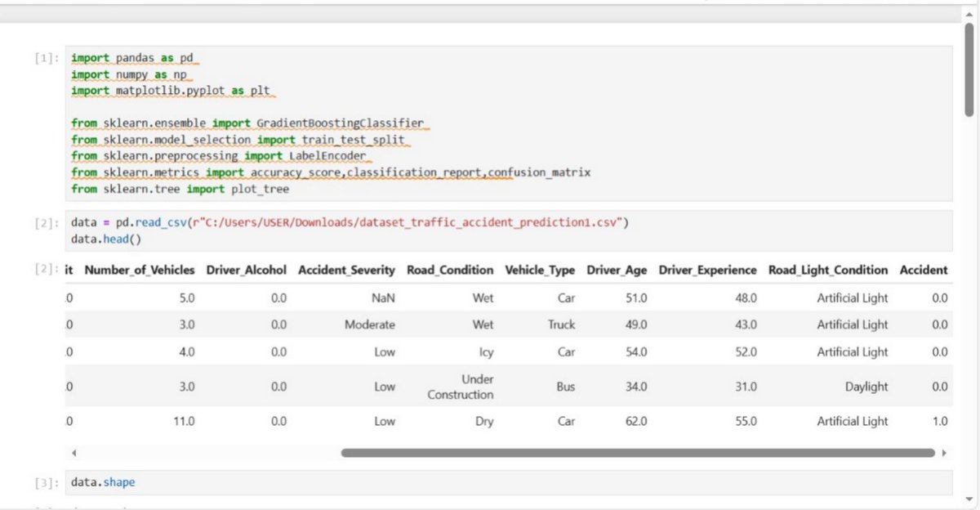Click the CSV file path string
Viewport: 980px width, 510px height.
[x=408, y=222]
